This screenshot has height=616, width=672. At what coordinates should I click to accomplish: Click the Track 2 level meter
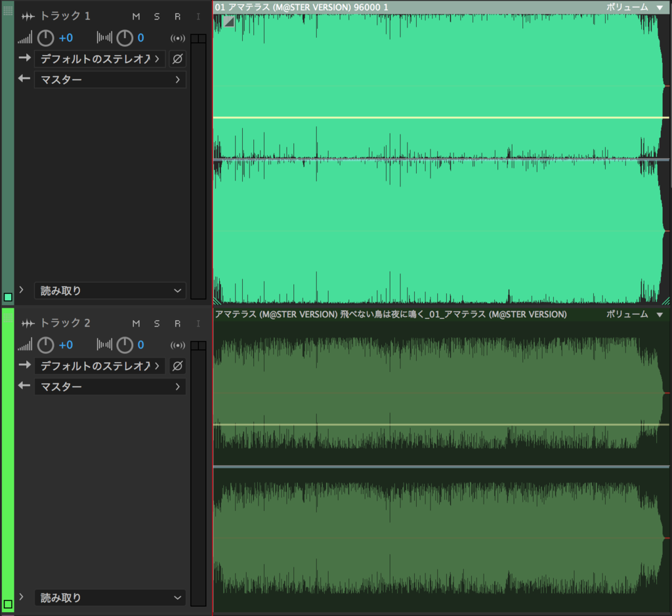198,474
